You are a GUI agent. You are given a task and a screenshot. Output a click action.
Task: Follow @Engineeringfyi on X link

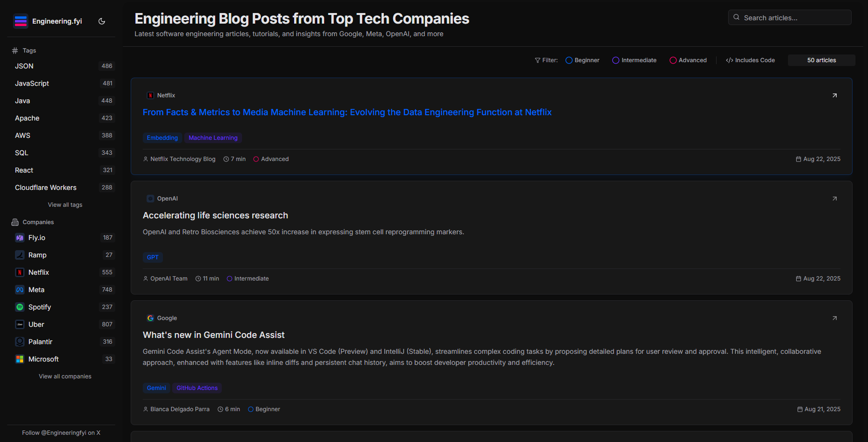61,433
